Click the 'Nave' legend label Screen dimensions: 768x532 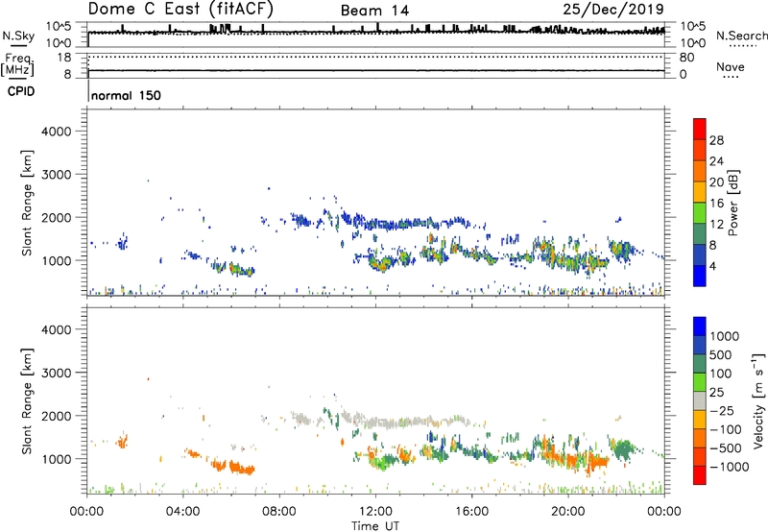731,67
